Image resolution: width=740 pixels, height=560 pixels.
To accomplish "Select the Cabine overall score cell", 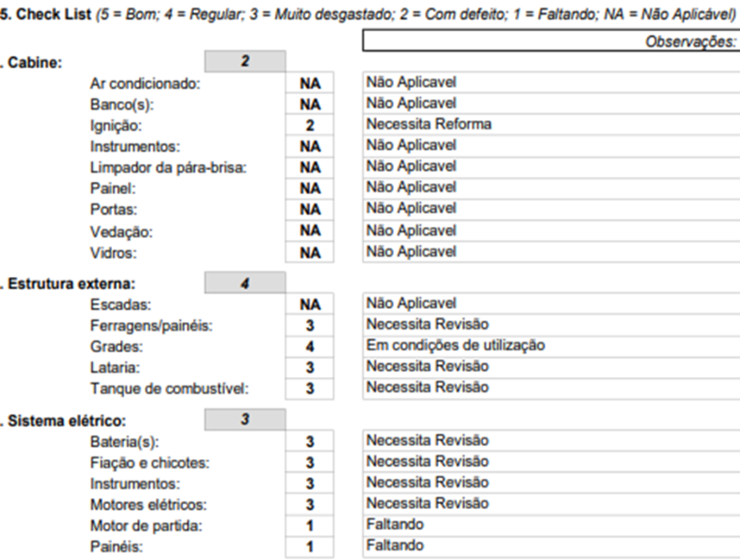I will point(244,62).
